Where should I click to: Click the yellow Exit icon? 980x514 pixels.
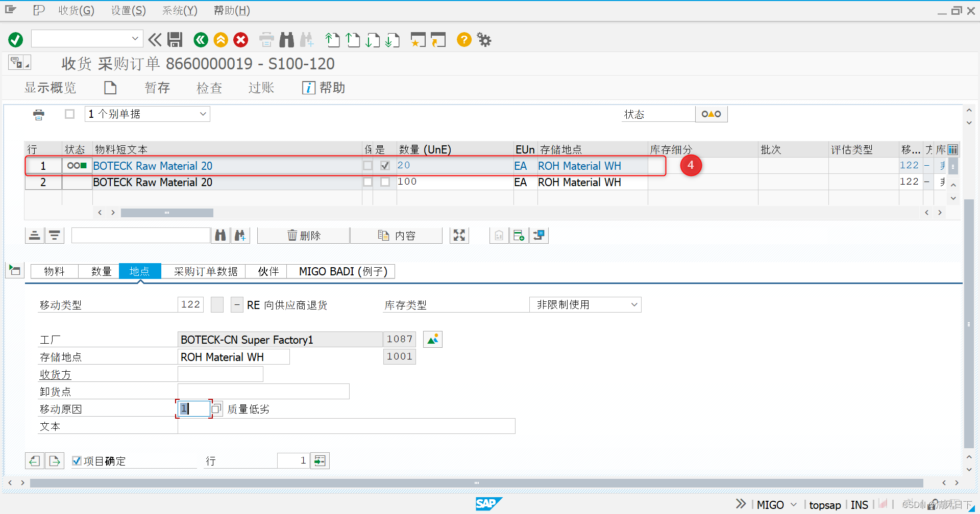tap(221, 39)
